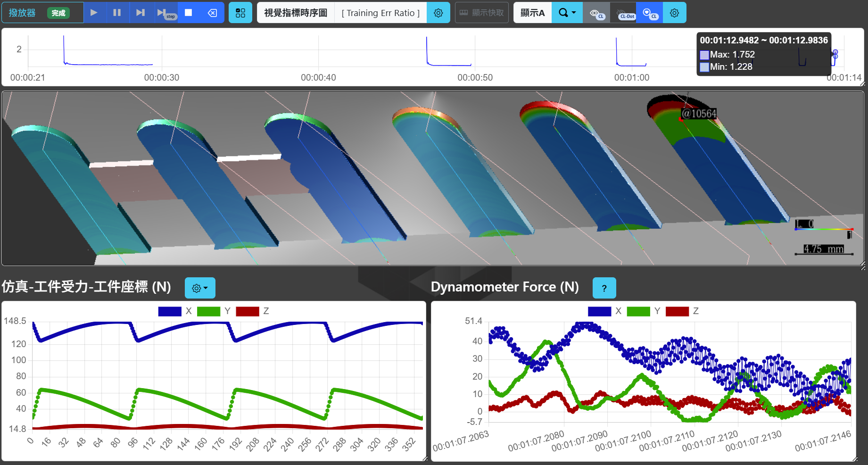Click the backspace clear icon in player
The width and height of the screenshot is (868, 465).
pyautogui.click(x=212, y=13)
